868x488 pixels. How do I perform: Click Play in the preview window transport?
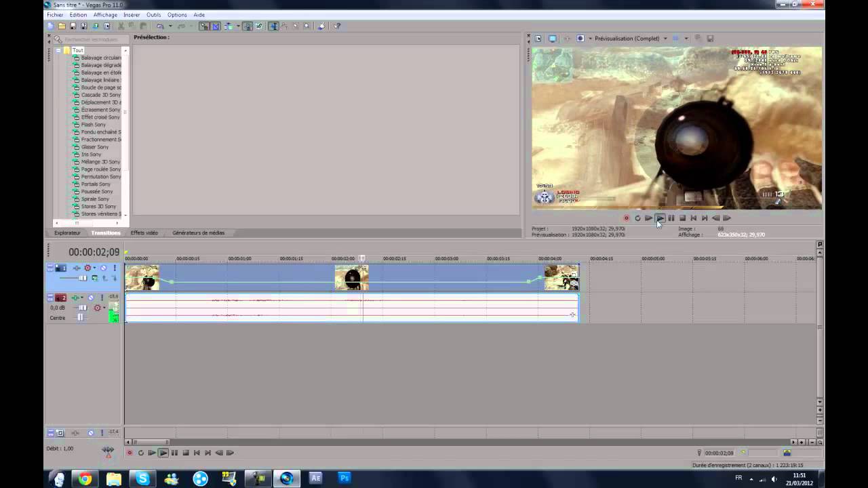[x=660, y=218]
